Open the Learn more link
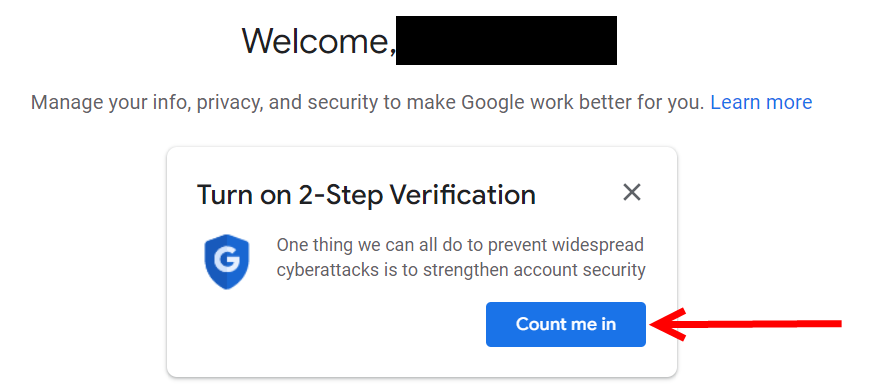The height and width of the screenshot is (389, 886). tap(761, 102)
